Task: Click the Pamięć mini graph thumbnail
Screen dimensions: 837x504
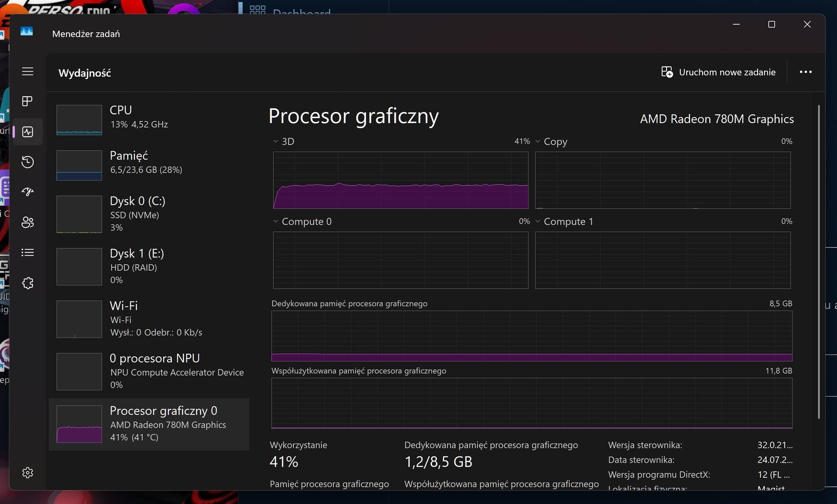Action: 79,165
